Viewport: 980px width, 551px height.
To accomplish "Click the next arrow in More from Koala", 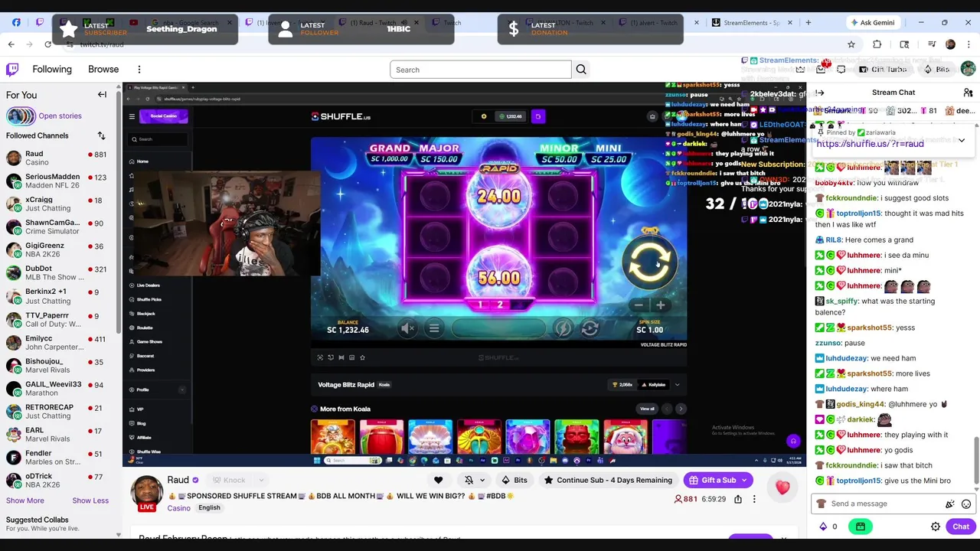I will tap(681, 409).
